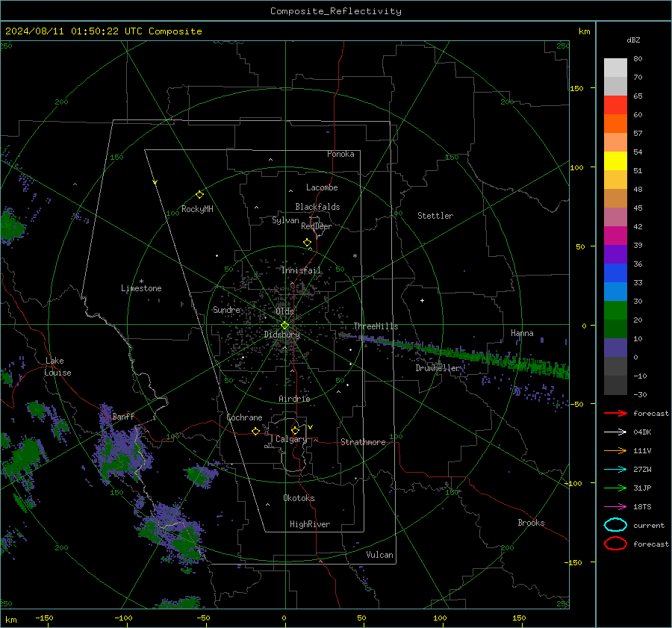672x628 pixels.
Task: Click the Brooks label
Action: [x=531, y=523]
